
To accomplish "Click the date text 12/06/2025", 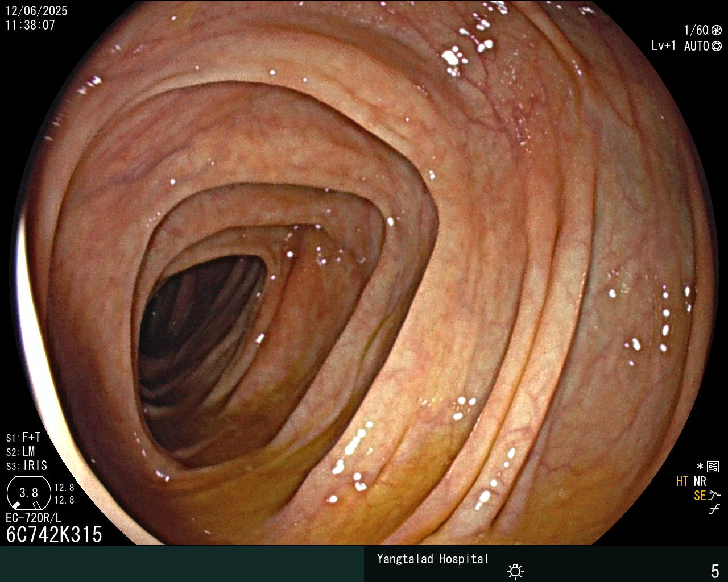I will click(36, 11).
